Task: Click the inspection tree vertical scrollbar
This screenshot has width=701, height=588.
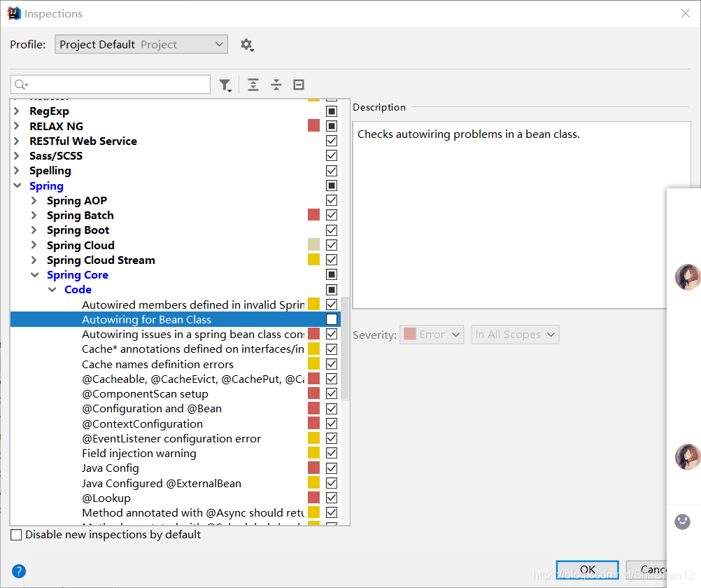Action: 345,349
